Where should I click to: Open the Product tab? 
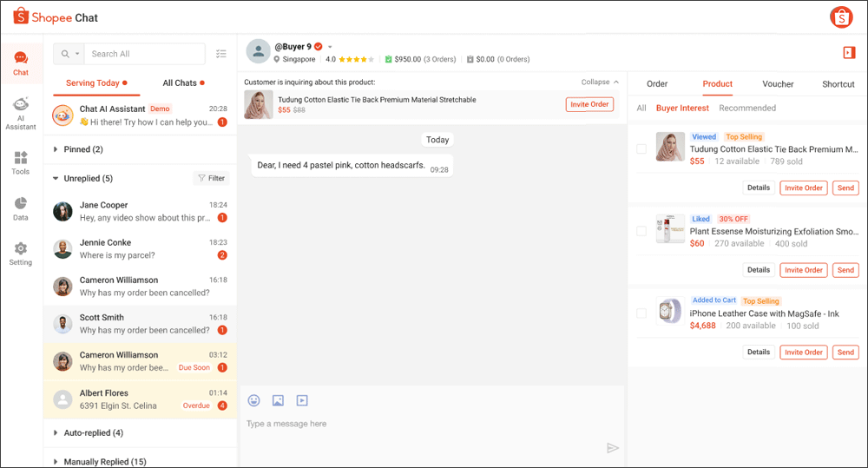point(718,84)
